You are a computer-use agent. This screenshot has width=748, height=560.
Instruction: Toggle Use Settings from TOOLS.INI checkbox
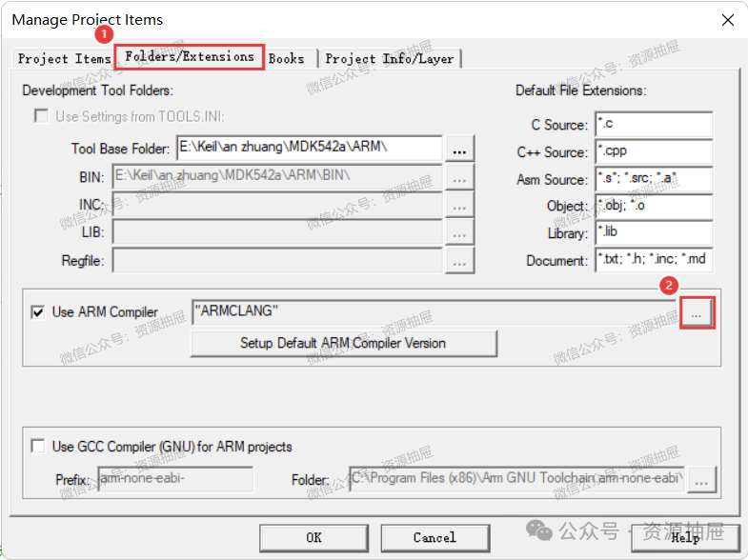click(x=42, y=116)
